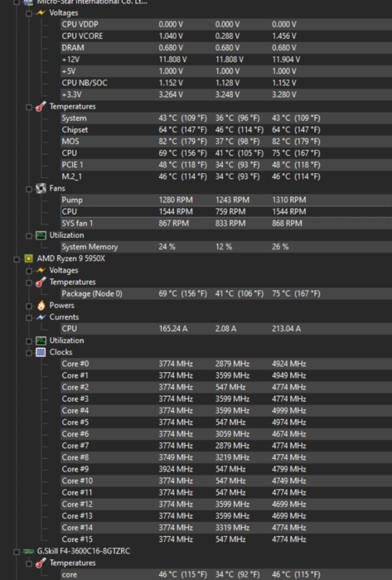Collapse the Fans tree node
392x580 pixels.
click(29, 189)
